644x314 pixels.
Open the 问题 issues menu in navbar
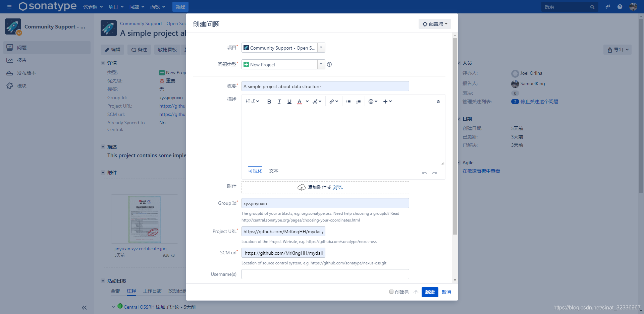coord(137,7)
